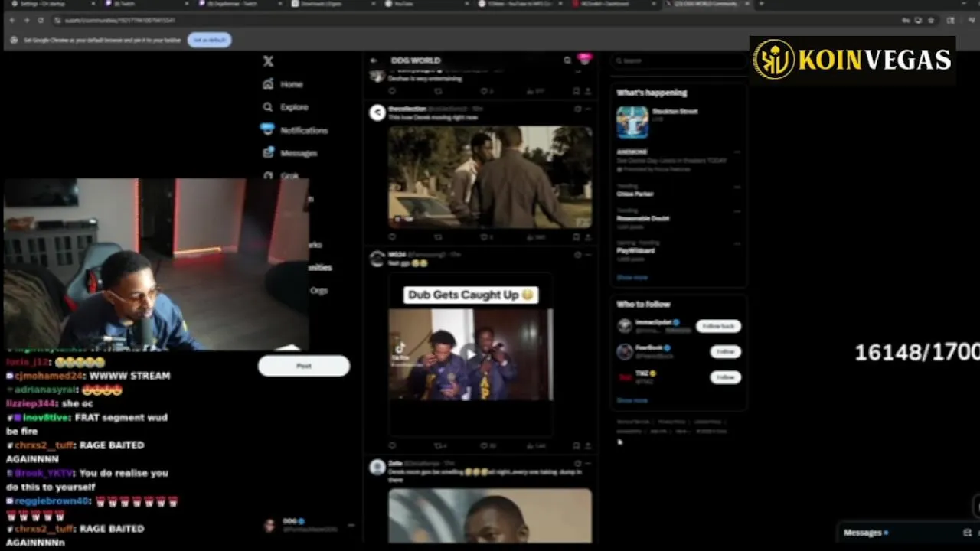Open the options for the Chloe Parker trend
This screenshot has width=980, height=551.
737,186
